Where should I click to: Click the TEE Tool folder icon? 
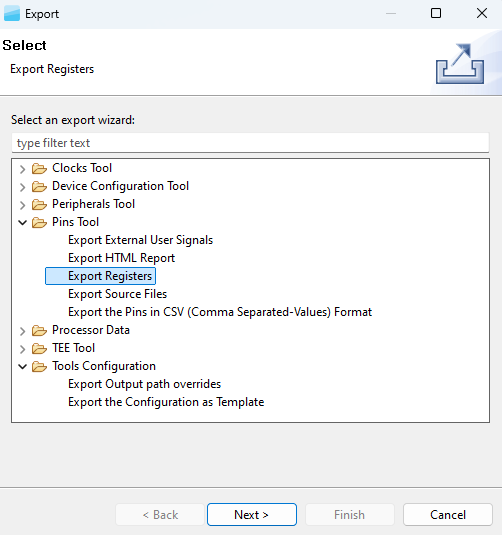coord(39,349)
